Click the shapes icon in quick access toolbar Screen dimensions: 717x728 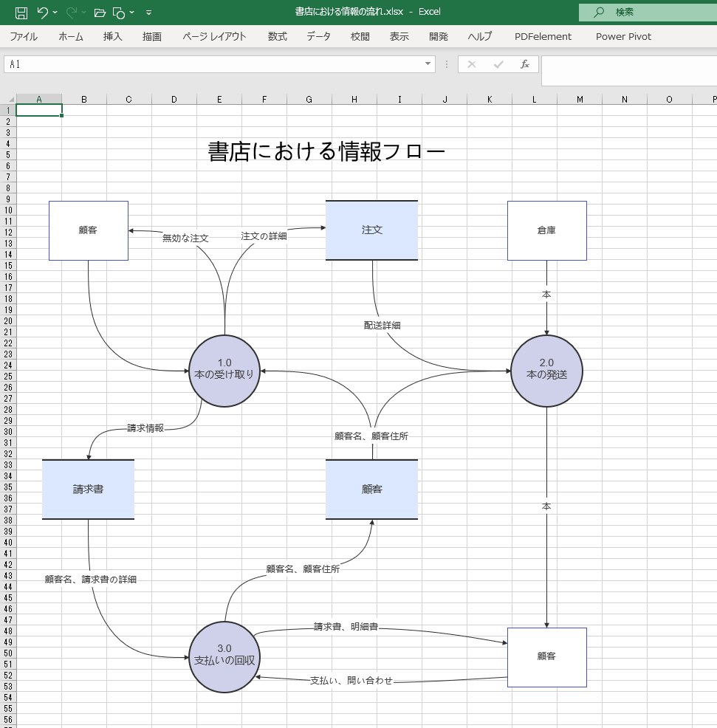pos(118,13)
